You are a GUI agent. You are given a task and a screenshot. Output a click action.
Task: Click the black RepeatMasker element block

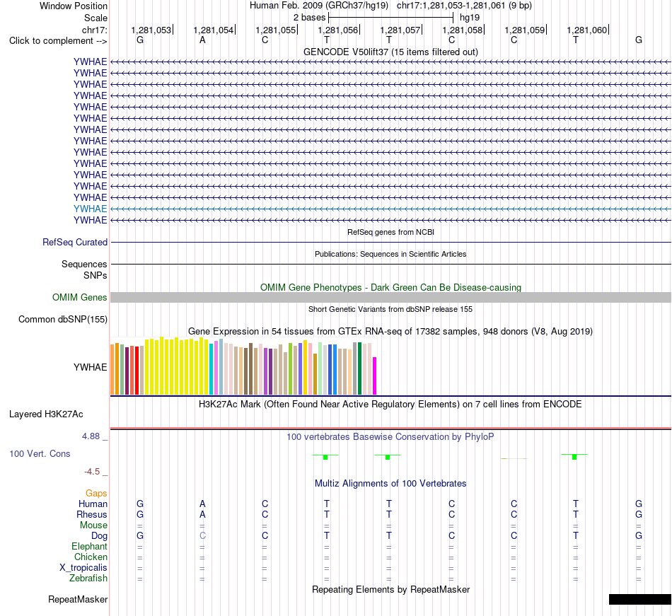[x=640, y=599]
